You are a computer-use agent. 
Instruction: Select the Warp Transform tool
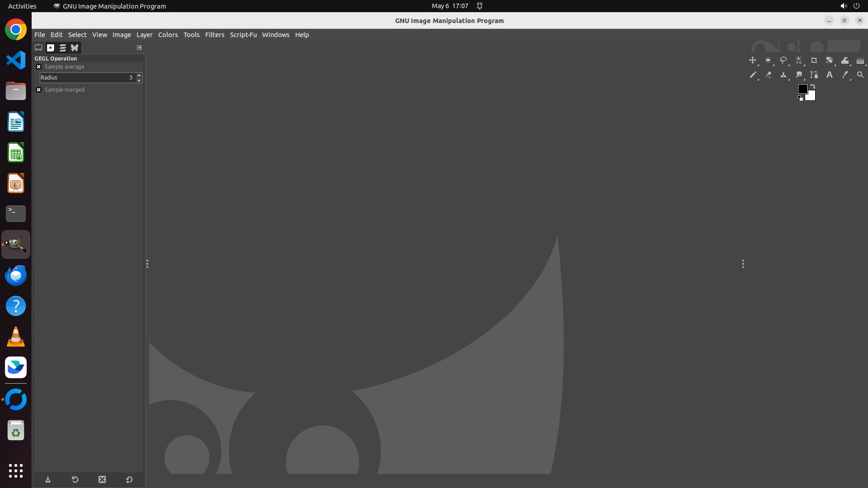(x=844, y=60)
